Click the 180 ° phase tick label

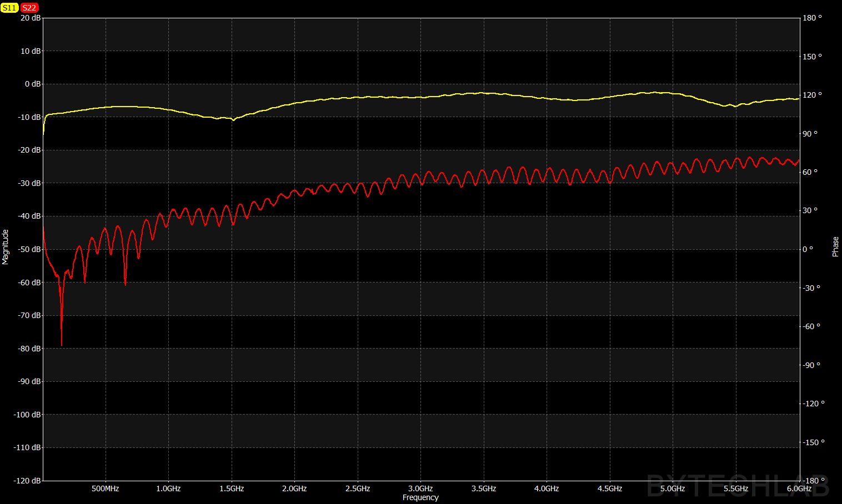(x=812, y=18)
